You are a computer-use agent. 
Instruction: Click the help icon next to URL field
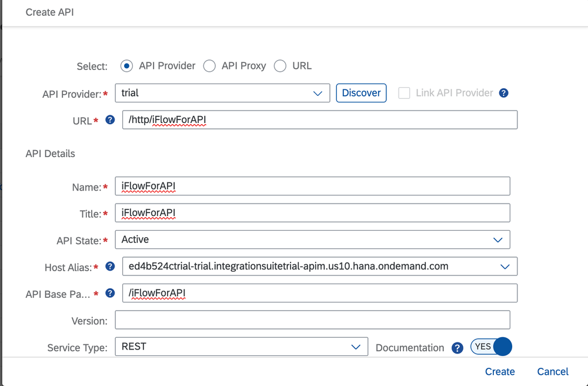pos(109,119)
